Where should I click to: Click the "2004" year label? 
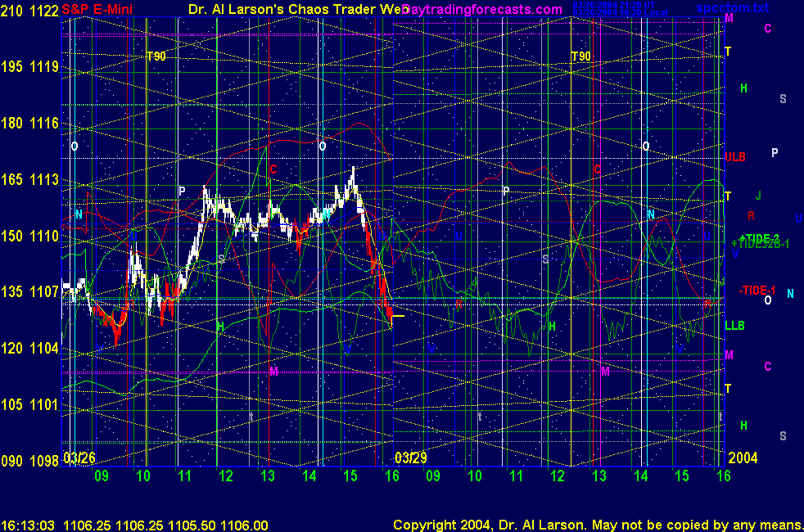coord(743,458)
